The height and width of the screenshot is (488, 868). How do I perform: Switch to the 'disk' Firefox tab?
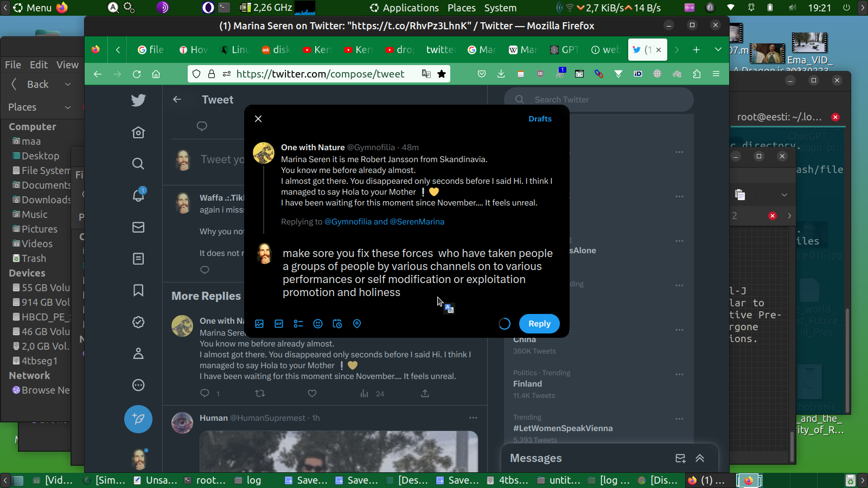tap(276, 50)
